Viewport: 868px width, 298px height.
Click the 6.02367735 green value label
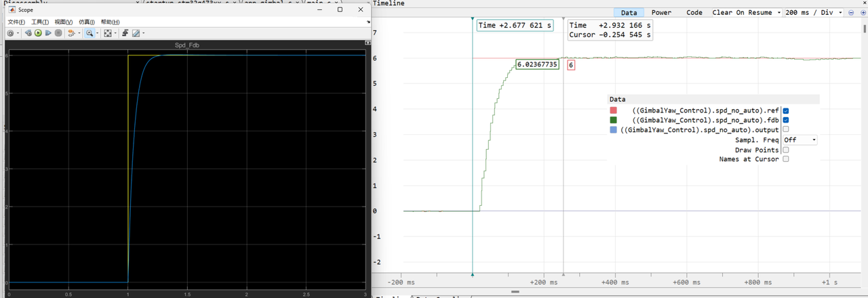(x=537, y=65)
